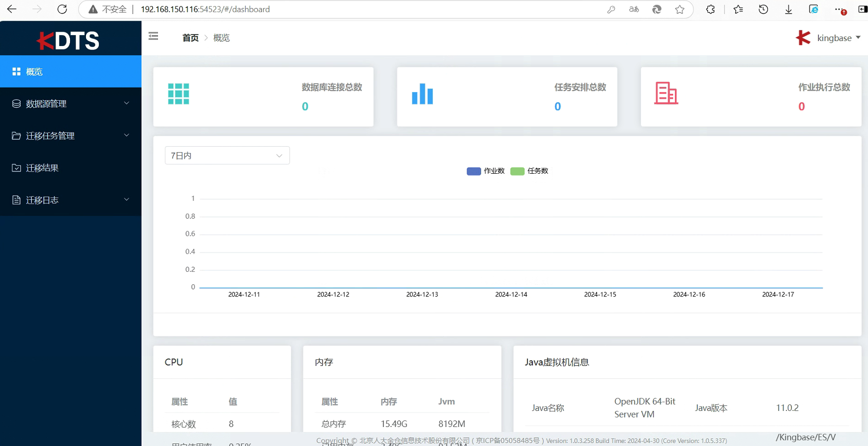
Task: Open browser downloads arrow icon
Action: point(788,10)
